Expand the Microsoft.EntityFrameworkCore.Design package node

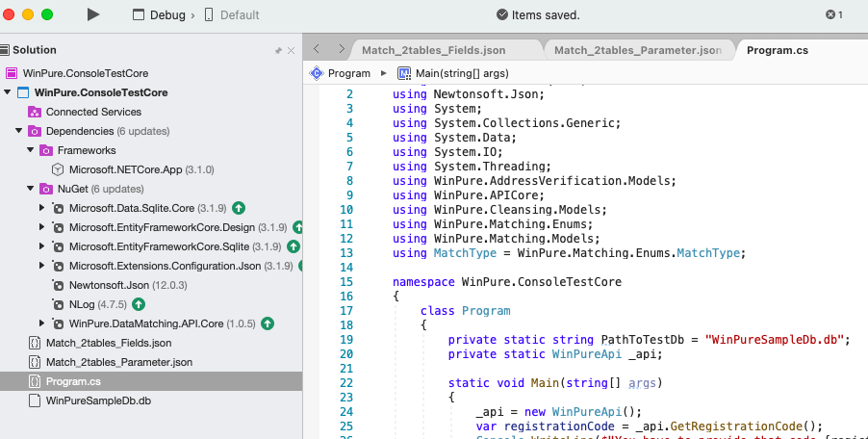point(41,227)
